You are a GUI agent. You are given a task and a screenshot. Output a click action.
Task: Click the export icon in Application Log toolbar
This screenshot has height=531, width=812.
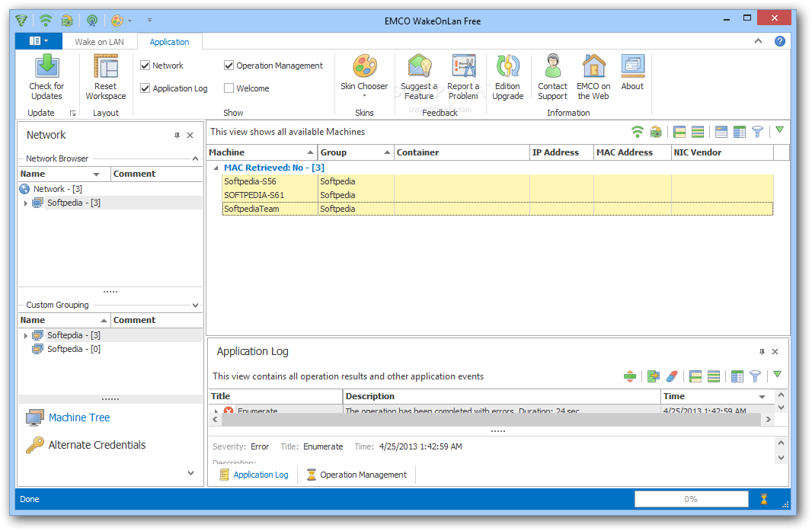[654, 376]
